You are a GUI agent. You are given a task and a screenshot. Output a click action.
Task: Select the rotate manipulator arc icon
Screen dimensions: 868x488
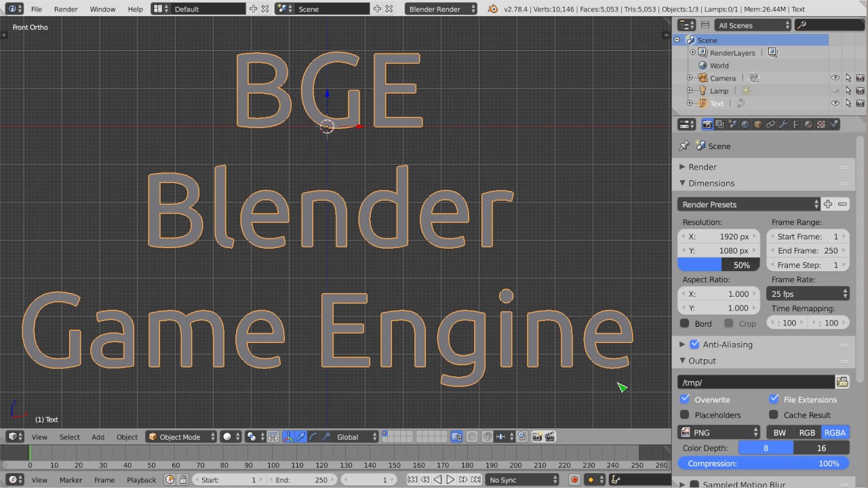pyautogui.click(x=313, y=437)
